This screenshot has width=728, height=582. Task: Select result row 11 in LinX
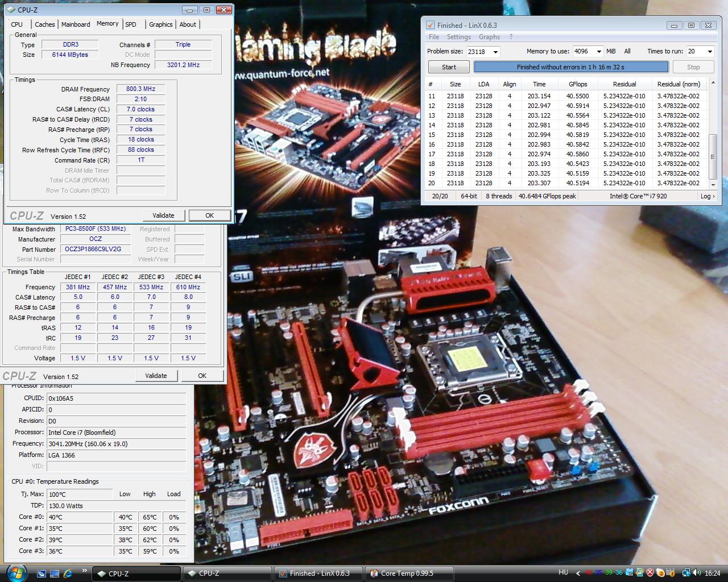[x=567, y=96]
